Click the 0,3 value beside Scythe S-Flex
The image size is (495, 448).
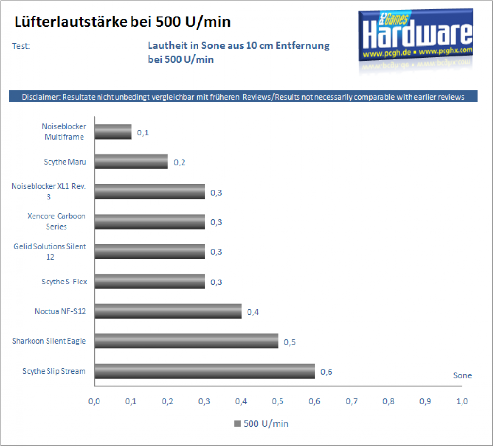[x=217, y=282]
